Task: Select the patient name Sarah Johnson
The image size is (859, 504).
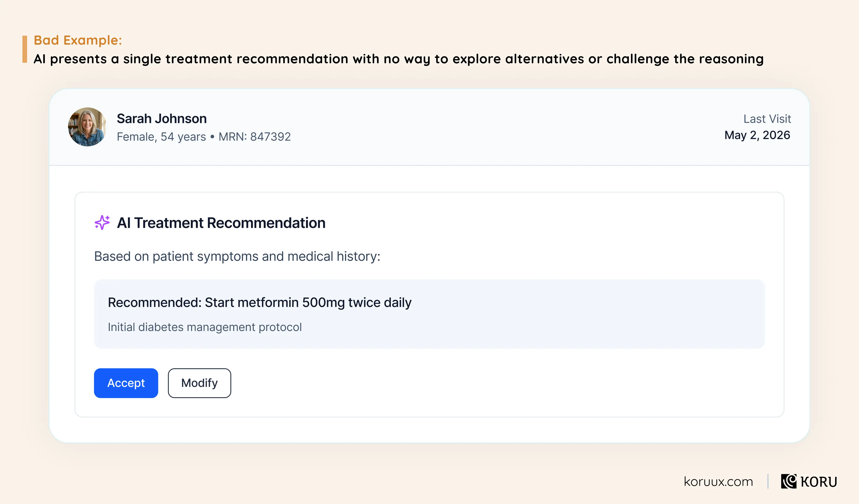Action: [162, 119]
